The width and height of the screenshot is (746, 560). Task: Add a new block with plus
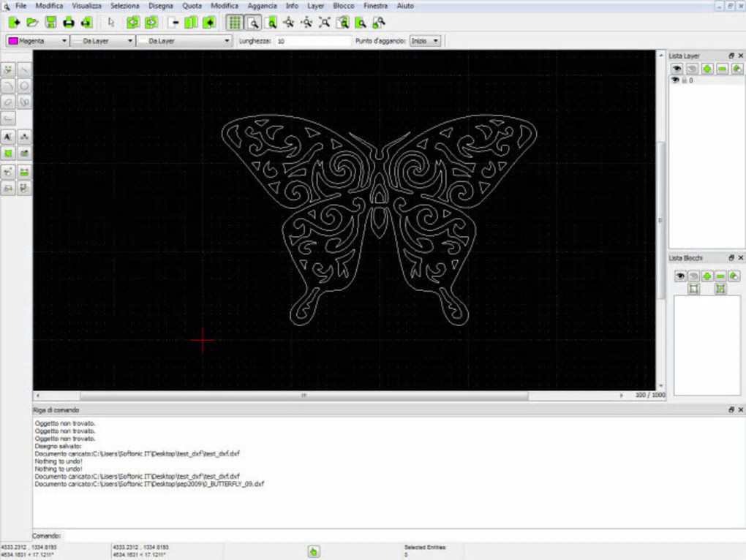(x=707, y=276)
